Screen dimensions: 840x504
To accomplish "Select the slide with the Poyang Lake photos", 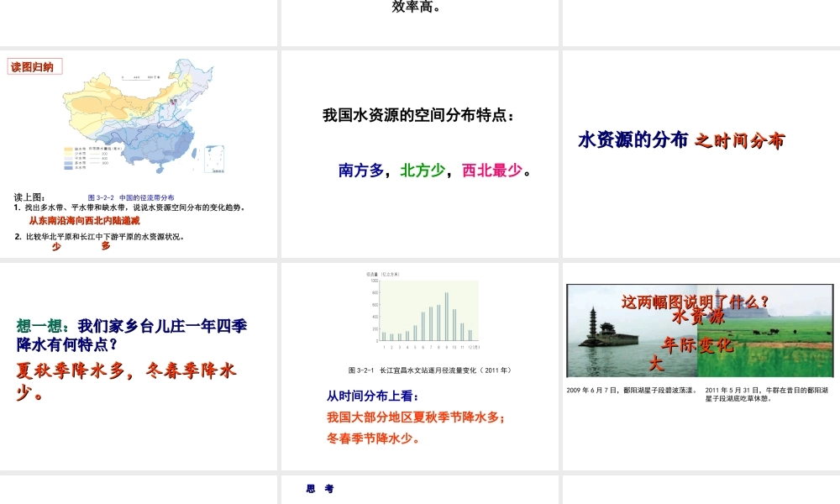I will point(701,366).
